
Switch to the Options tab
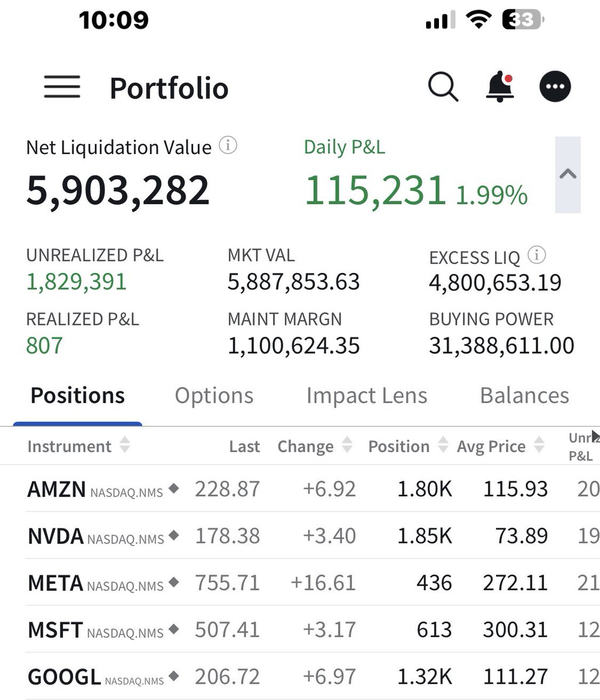pos(214,395)
